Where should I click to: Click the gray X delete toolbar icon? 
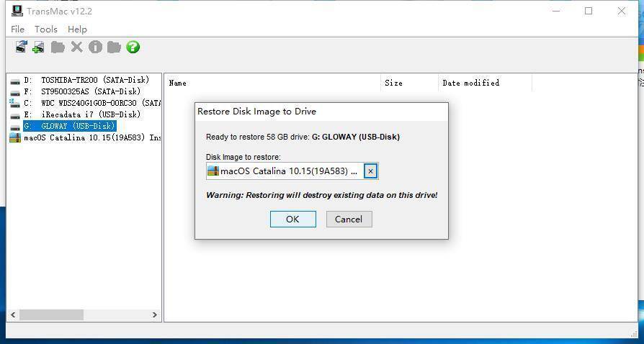76,47
